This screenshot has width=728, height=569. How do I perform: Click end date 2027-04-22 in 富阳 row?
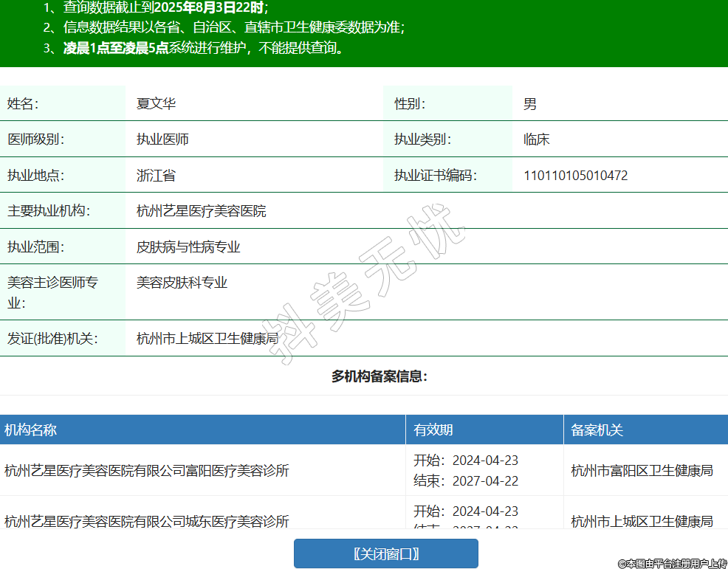(x=485, y=481)
